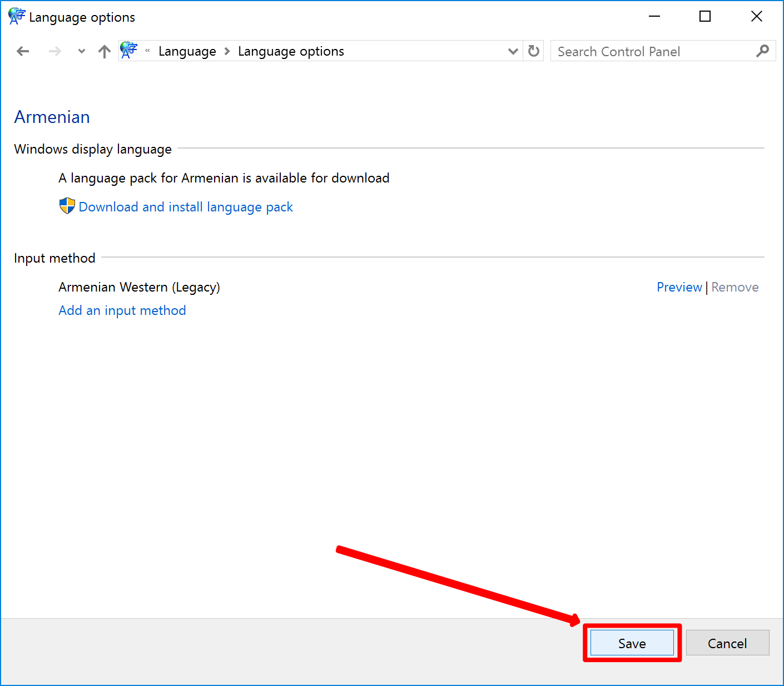
Task: Click the shield icon beside download link
Action: (67, 206)
